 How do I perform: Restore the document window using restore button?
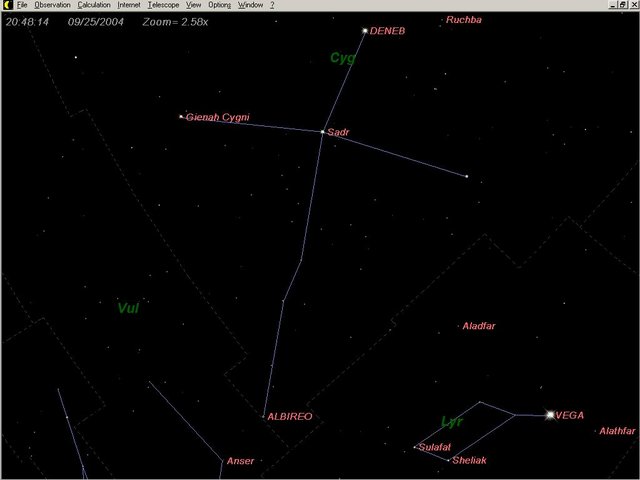click(x=623, y=5)
